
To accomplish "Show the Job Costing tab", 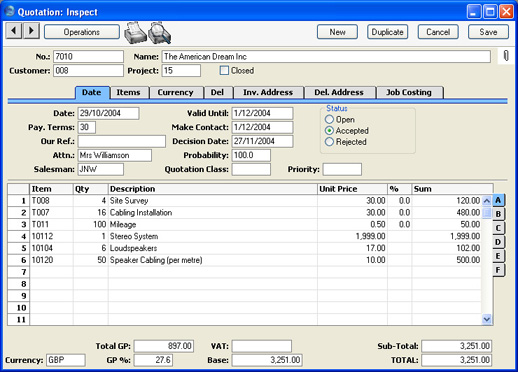I will [x=409, y=92].
